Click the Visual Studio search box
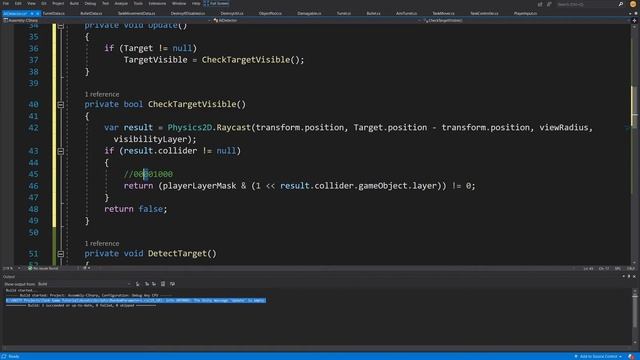 (x=587, y=4)
